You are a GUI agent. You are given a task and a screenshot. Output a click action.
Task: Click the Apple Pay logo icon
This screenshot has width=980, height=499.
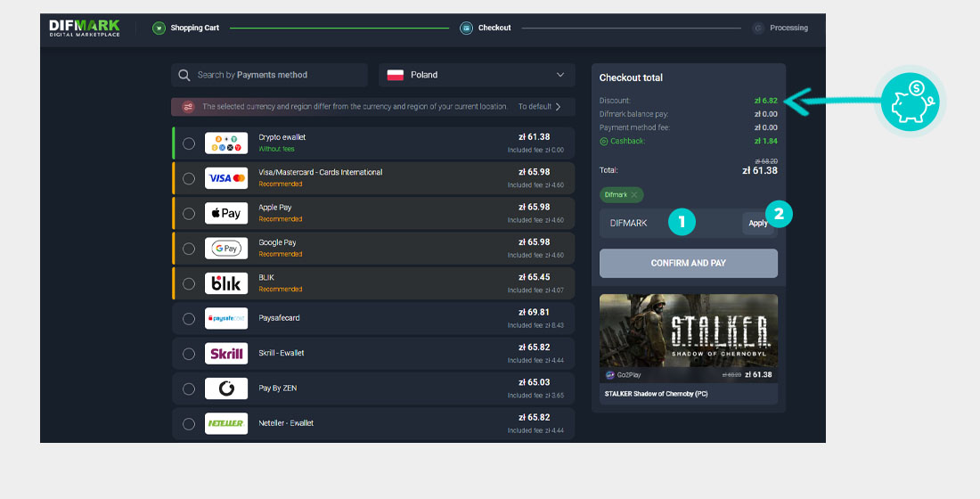pyautogui.click(x=226, y=213)
